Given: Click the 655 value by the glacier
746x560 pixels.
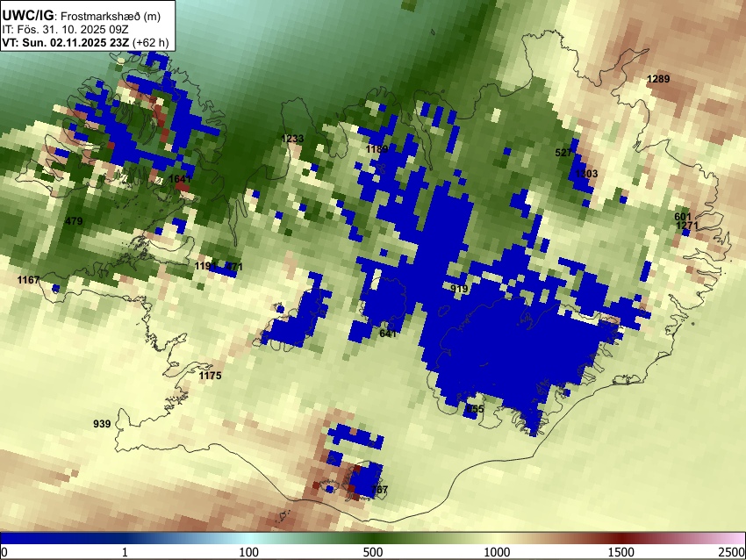Looking at the screenshot, I should (475, 409).
